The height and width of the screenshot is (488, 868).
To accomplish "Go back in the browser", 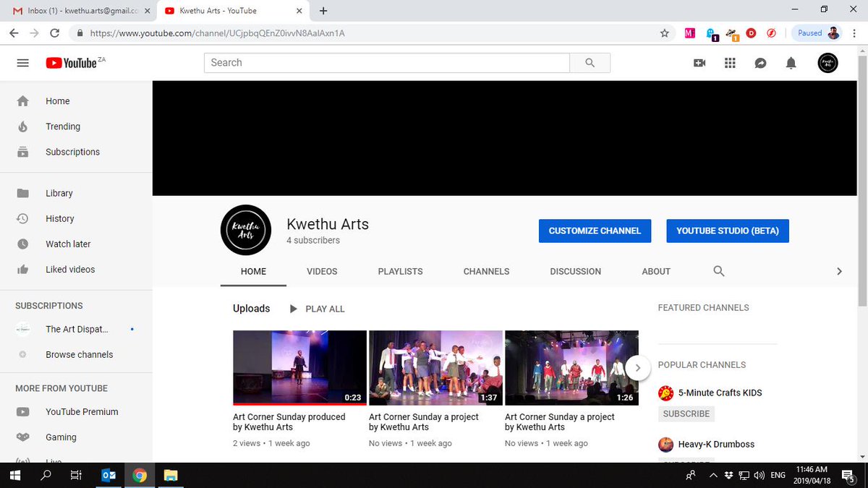I will tap(14, 33).
